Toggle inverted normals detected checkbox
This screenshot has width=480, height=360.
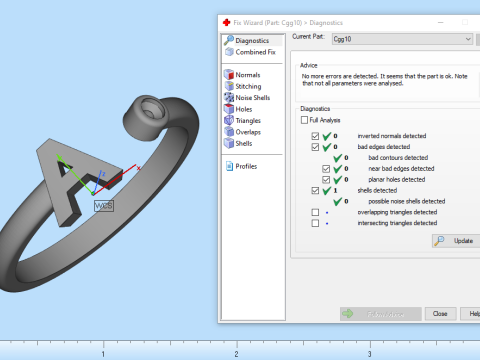[315, 136]
